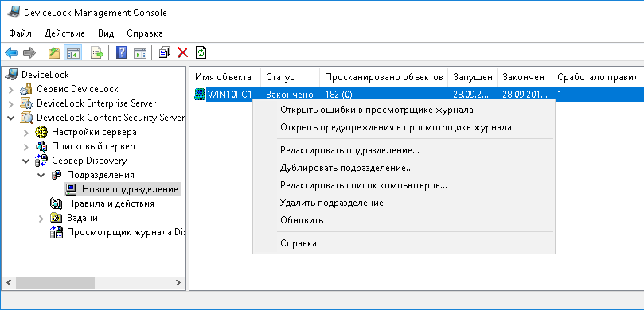Expand the Сервис DeviceLock tree node

(10, 89)
